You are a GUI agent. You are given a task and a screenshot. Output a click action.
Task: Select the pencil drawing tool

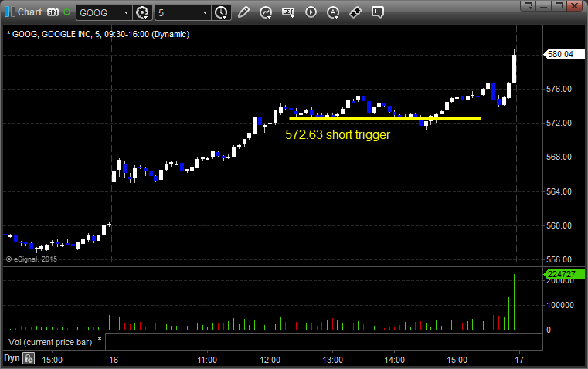243,12
